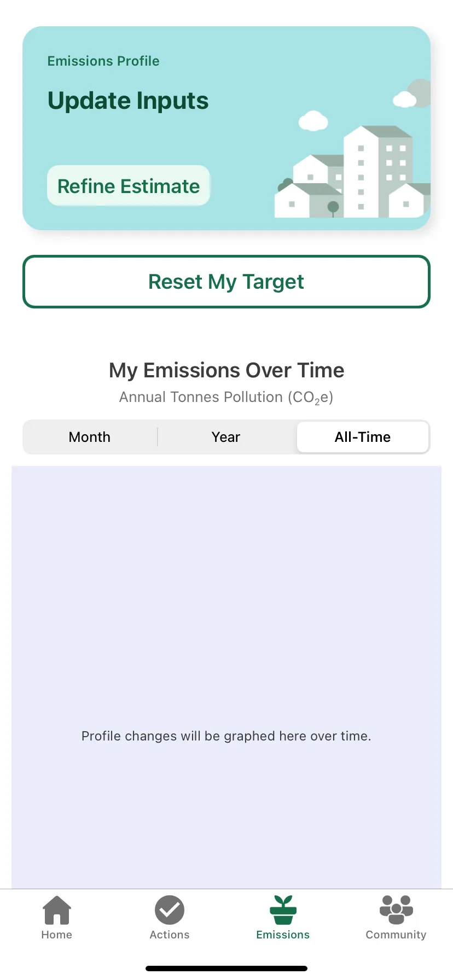The image size is (453, 980).
Task: Open the Community people icon
Action: [x=396, y=909]
